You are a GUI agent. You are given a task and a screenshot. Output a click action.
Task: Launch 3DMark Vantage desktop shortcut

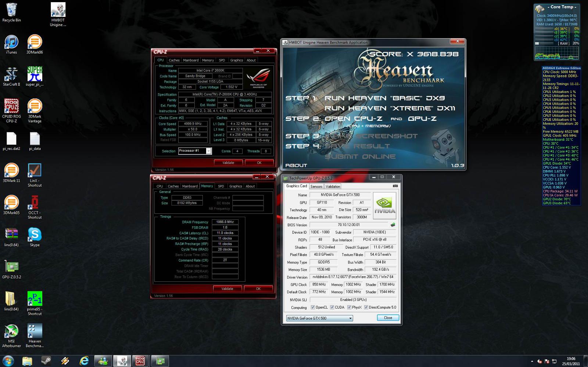click(35, 111)
